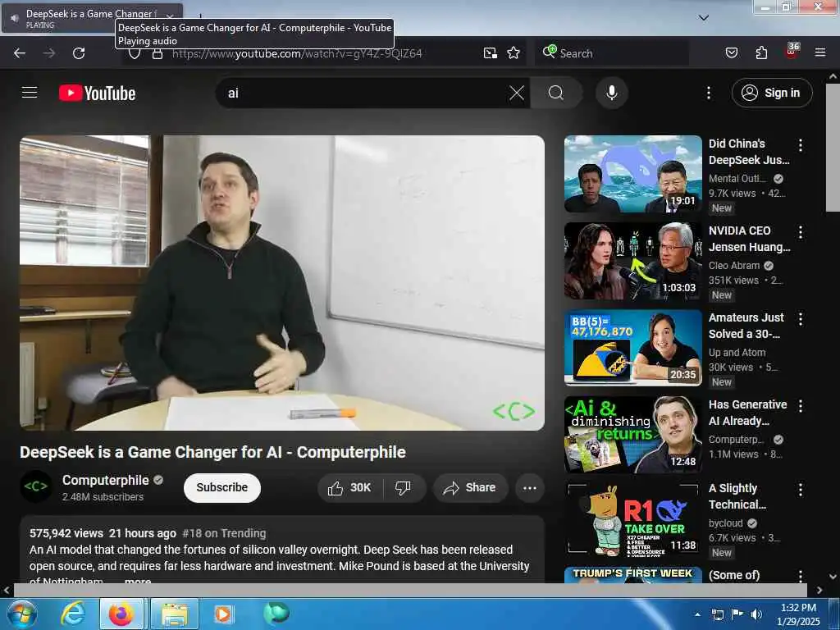
Task: Click the vertical scrollbar down arrow
Action: click(833, 577)
